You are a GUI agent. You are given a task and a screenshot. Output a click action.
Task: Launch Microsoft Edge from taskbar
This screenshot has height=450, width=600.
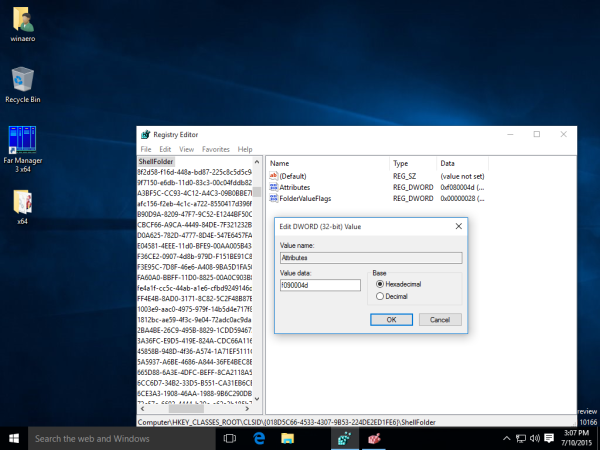(x=259, y=439)
